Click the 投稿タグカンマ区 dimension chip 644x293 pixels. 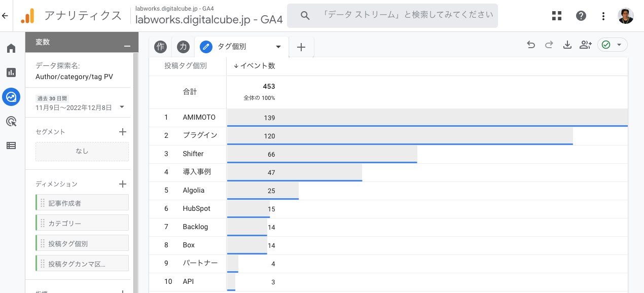[x=82, y=263]
